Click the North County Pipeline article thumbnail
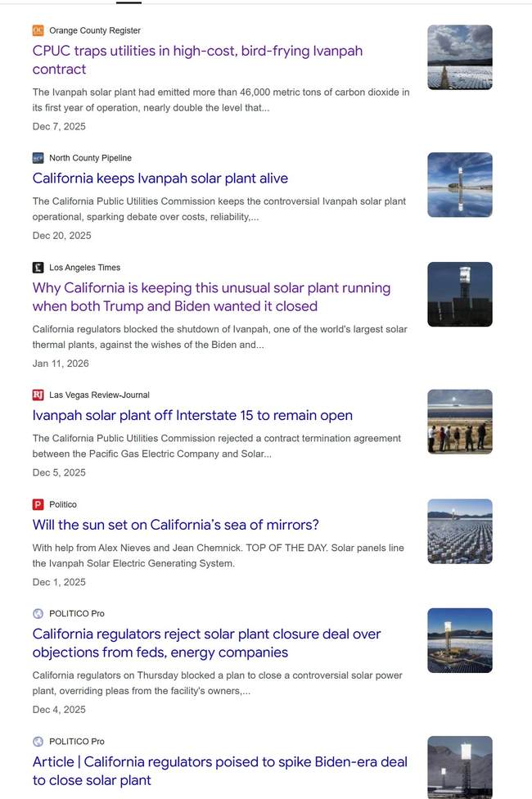This screenshot has width=532, height=799. [x=459, y=185]
